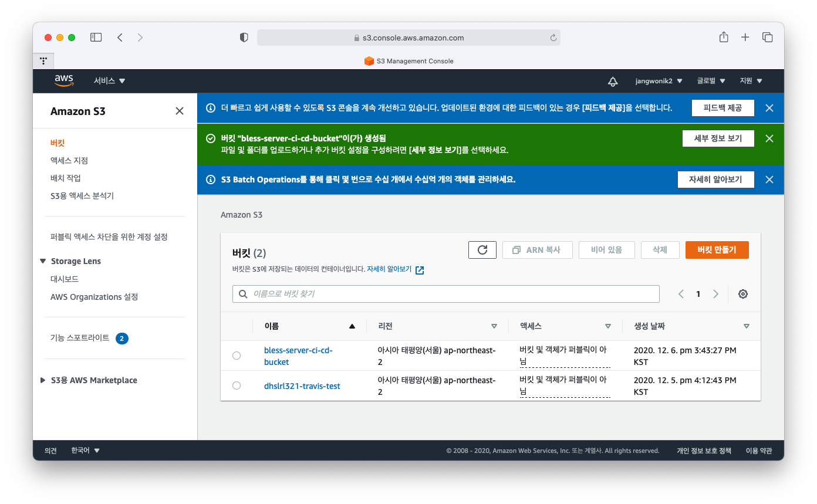Image resolution: width=817 pixels, height=504 pixels.
Task: Open AWS Organizations 설정 item
Action: point(94,297)
